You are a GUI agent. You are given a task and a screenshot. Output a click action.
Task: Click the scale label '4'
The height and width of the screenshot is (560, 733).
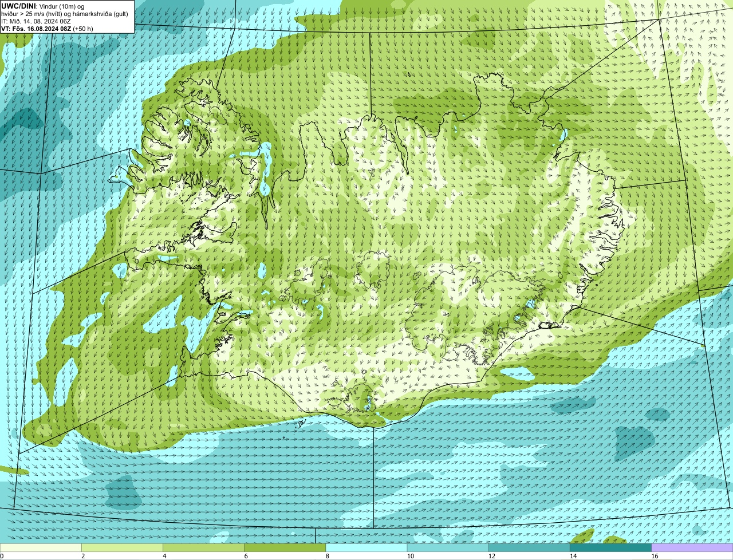pyautogui.click(x=164, y=556)
